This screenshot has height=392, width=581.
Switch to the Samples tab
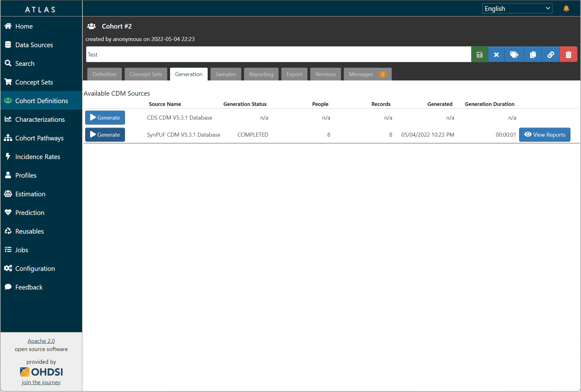(226, 74)
